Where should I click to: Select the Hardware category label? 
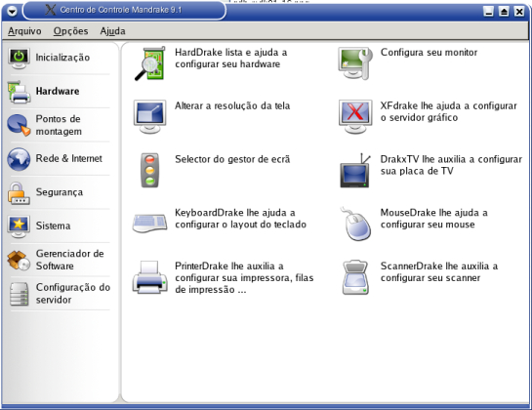point(58,91)
